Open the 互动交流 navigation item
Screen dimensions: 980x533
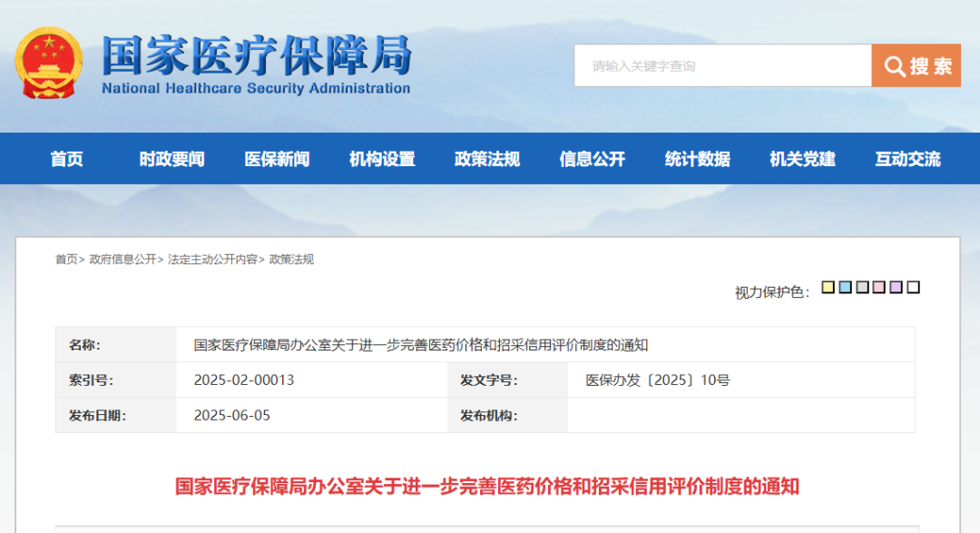pos(908,160)
